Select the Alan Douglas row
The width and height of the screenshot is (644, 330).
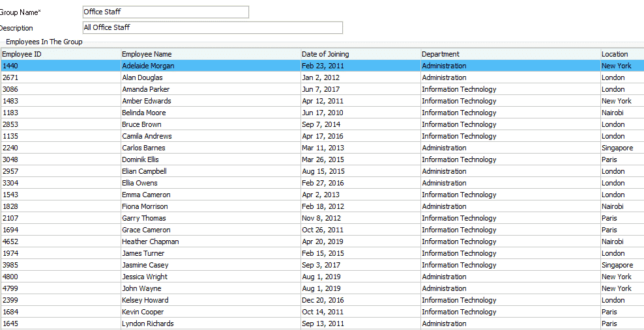click(323, 77)
